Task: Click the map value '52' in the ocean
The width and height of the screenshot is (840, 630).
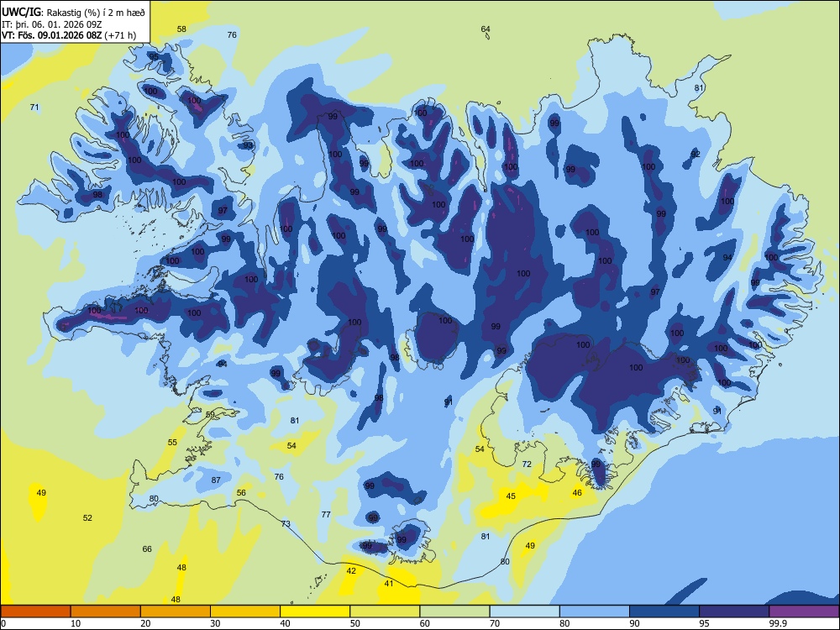Action: [x=87, y=517]
